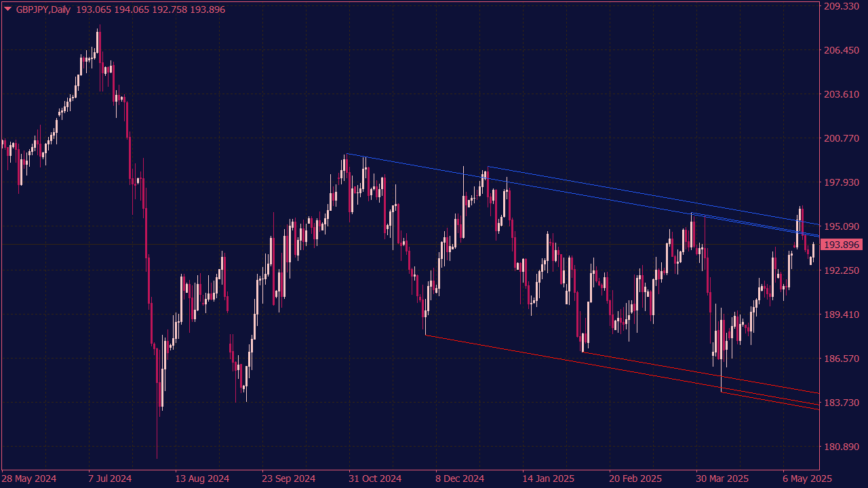Click the 6 May 2025 date label
Viewport: 868px width, 488px height.
(x=807, y=478)
